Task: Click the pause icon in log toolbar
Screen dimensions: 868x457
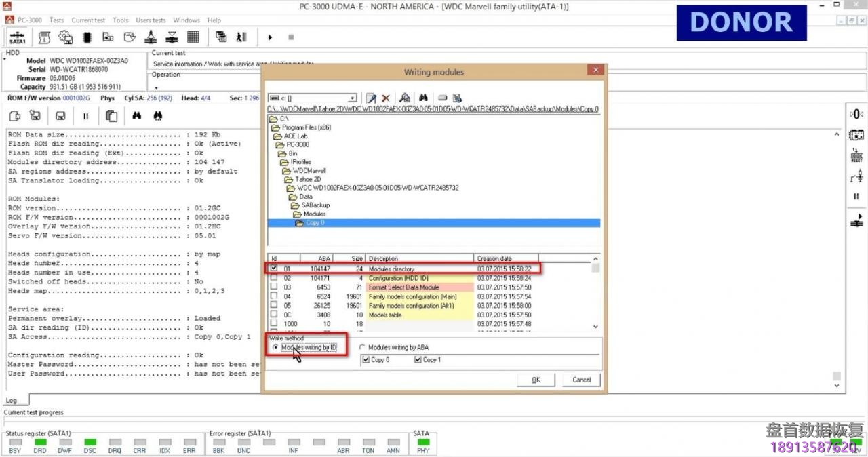Action: (86, 116)
